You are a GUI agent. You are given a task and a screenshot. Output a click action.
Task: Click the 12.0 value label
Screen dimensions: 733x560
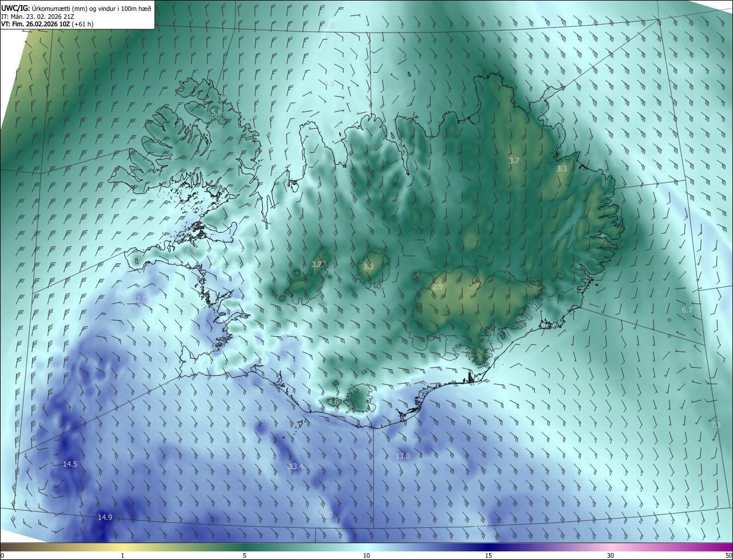tap(140, 299)
